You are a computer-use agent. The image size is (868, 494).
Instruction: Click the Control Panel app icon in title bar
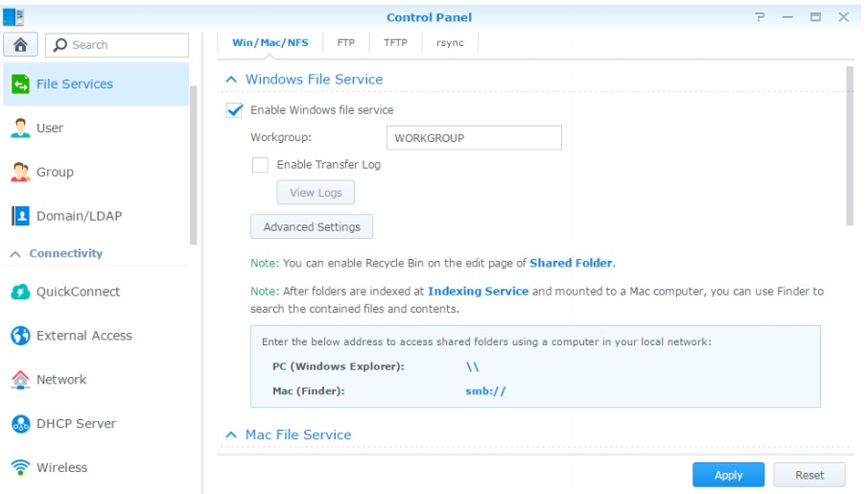click(13, 17)
